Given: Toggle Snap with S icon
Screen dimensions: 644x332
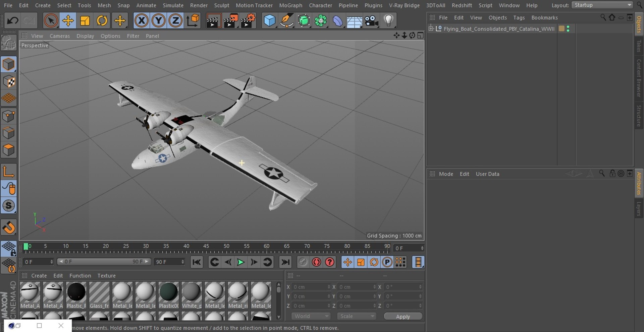Looking at the screenshot, I should point(8,206).
